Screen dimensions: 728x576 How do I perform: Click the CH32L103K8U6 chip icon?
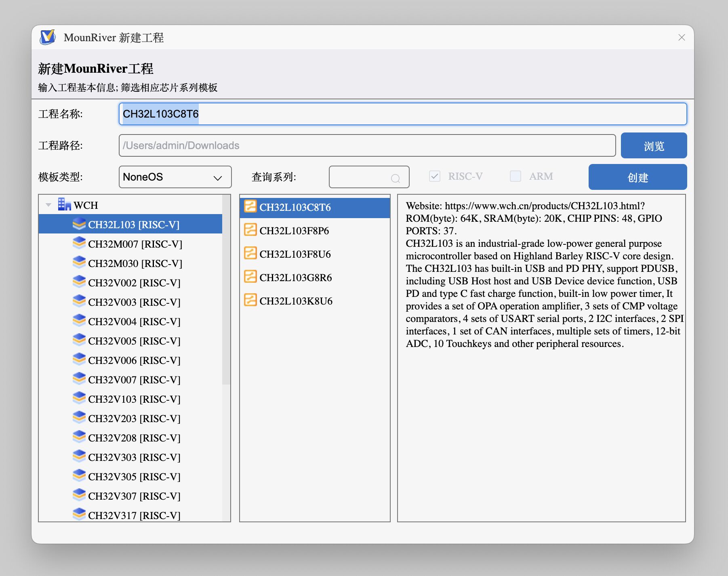250,300
